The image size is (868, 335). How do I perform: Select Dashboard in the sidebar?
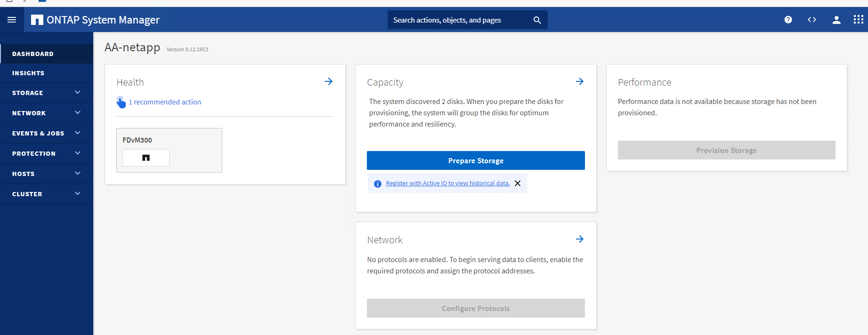tap(33, 54)
